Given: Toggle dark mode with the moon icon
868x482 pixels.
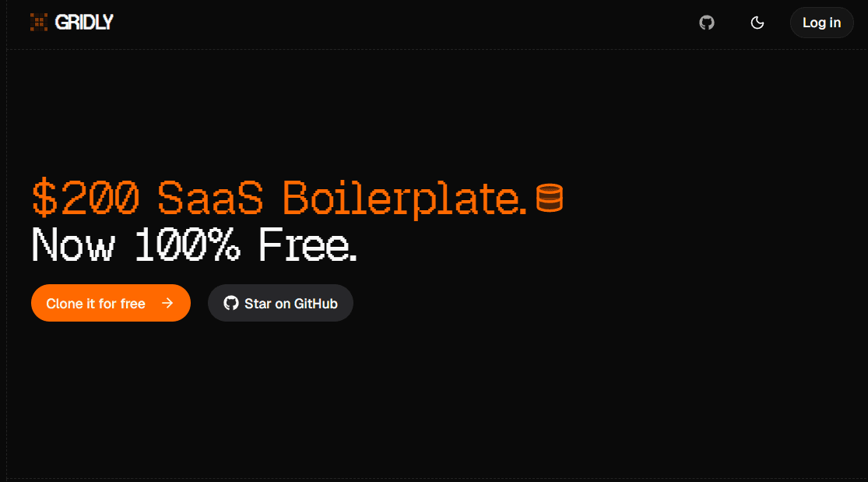Looking at the screenshot, I should click(x=757, y=23).
